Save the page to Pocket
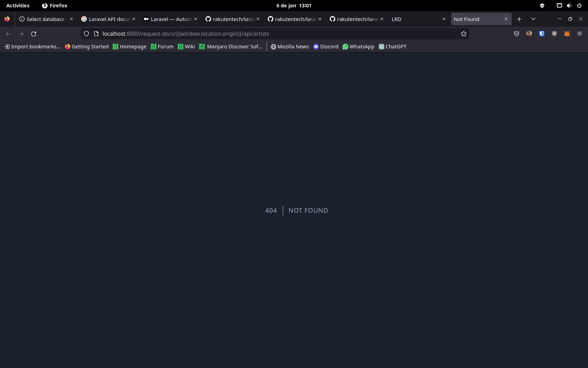This screenshot has width=588, height=368. (516, 34)
